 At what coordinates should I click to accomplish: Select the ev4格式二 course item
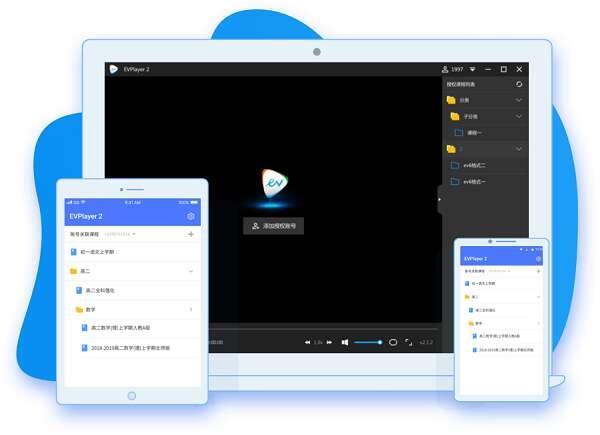(472, 165)
